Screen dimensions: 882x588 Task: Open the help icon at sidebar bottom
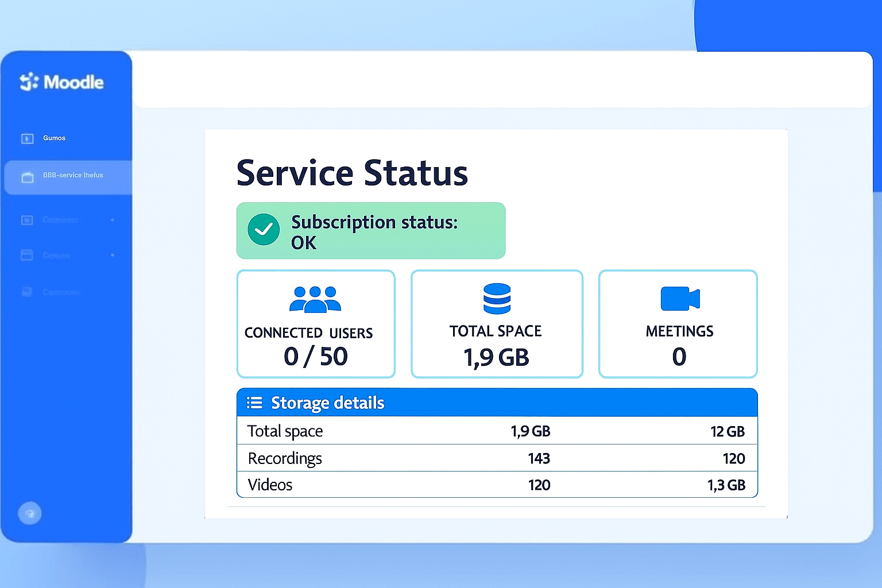pos(29,513)
